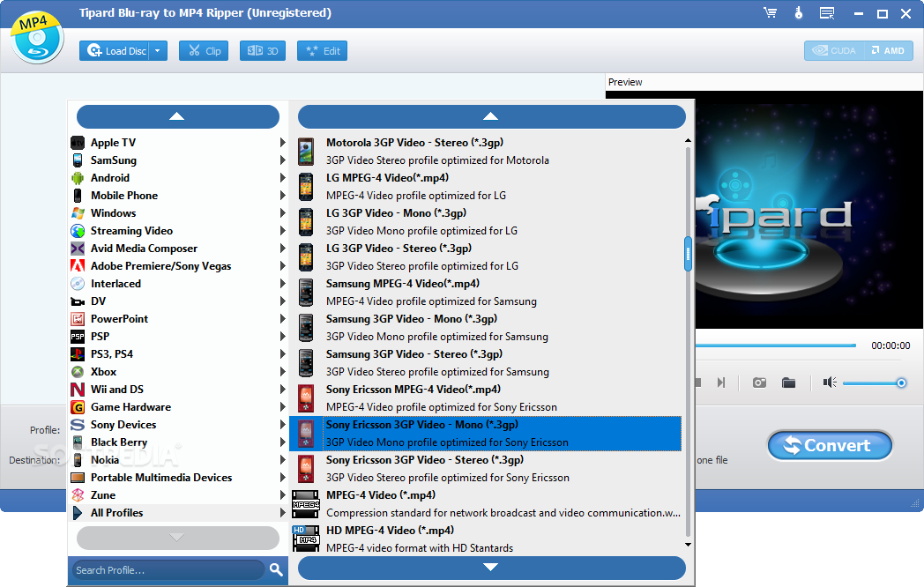Open the Sony Devices category

coord(178,425)
